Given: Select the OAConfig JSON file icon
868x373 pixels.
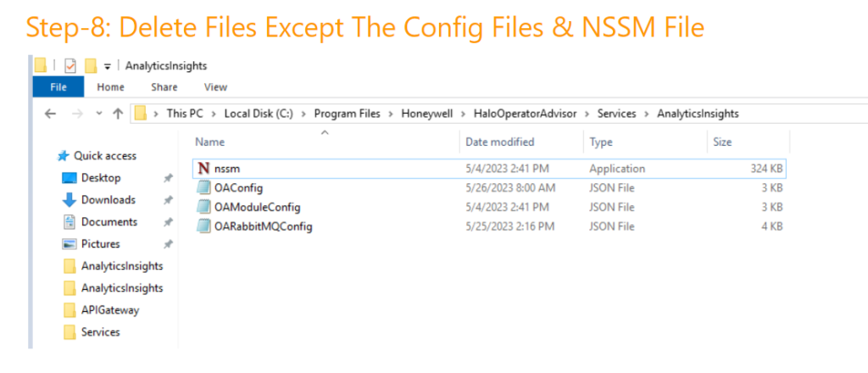Looking at the screenshot, I should pos(203,188).
